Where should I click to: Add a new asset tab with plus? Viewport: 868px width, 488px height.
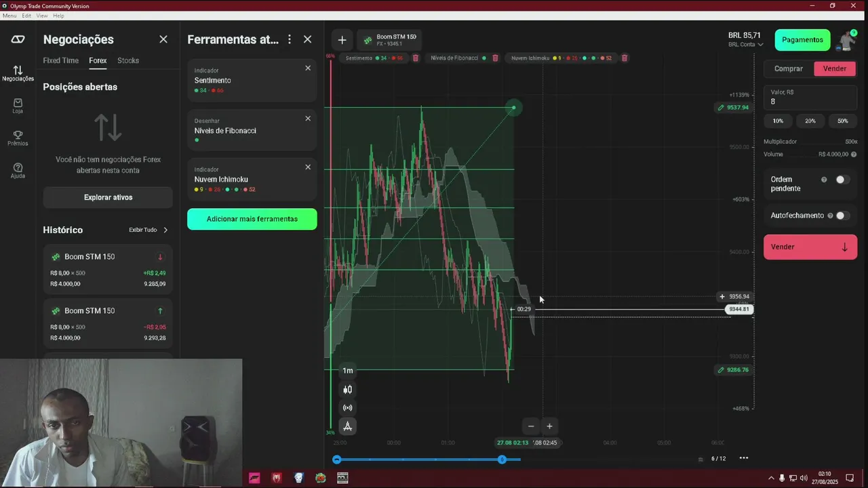[x=342, y=40]
